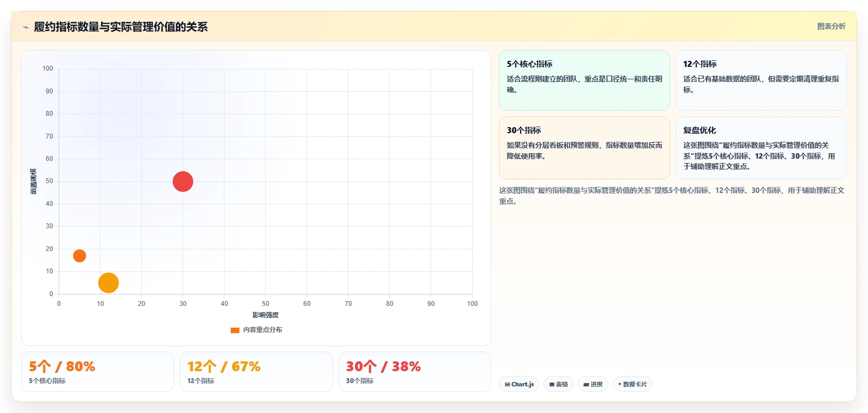Click the 12个指标 caption under 67%
Screen dimensions: 868x413
201,381
